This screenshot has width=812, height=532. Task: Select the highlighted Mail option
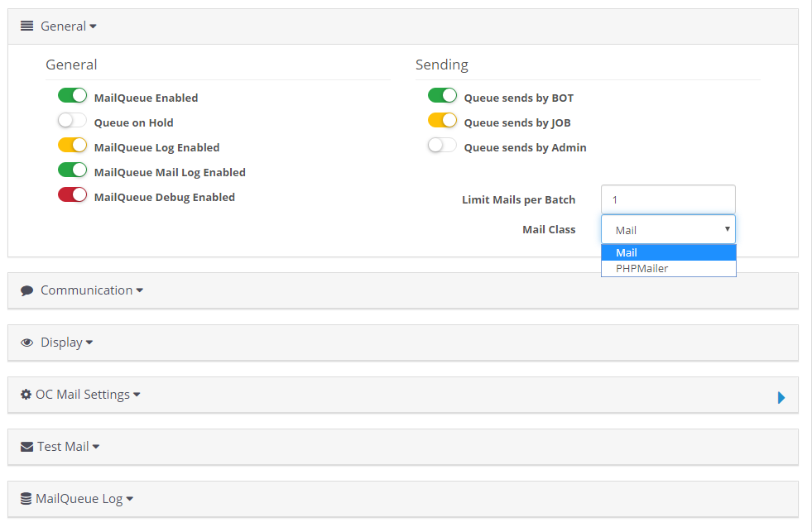coord(669,252)
